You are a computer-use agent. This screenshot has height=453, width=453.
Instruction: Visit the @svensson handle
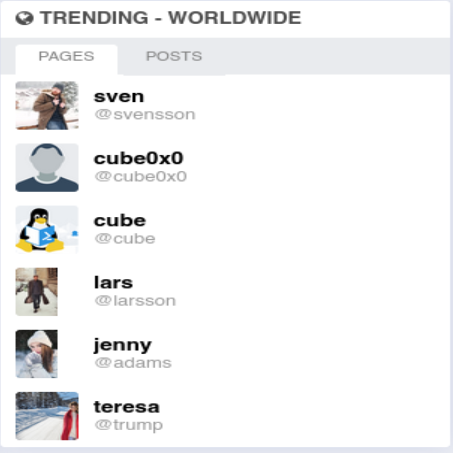(x=145, y=115)
